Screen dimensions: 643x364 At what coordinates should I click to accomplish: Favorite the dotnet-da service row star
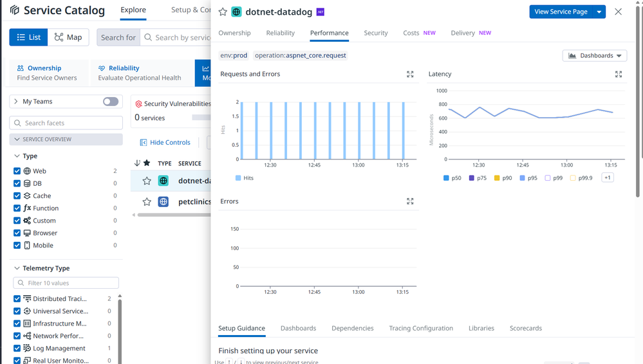pyautogui.click(x=147, y=181)
